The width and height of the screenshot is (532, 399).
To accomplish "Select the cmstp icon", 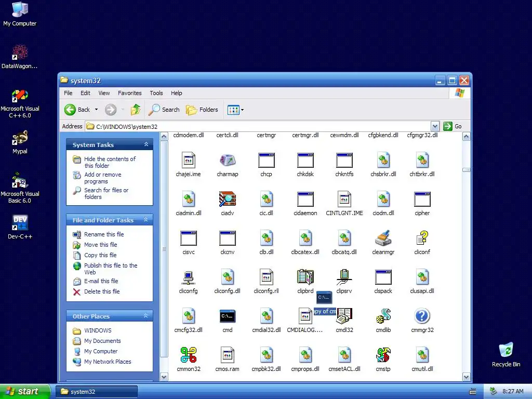I will pyautogui.click(x=383, y=355).
